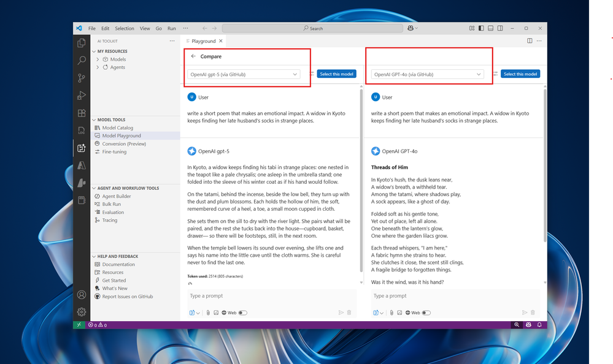Go back using the title bar arrow
The image size is (613, 364).
coord(205,28)
